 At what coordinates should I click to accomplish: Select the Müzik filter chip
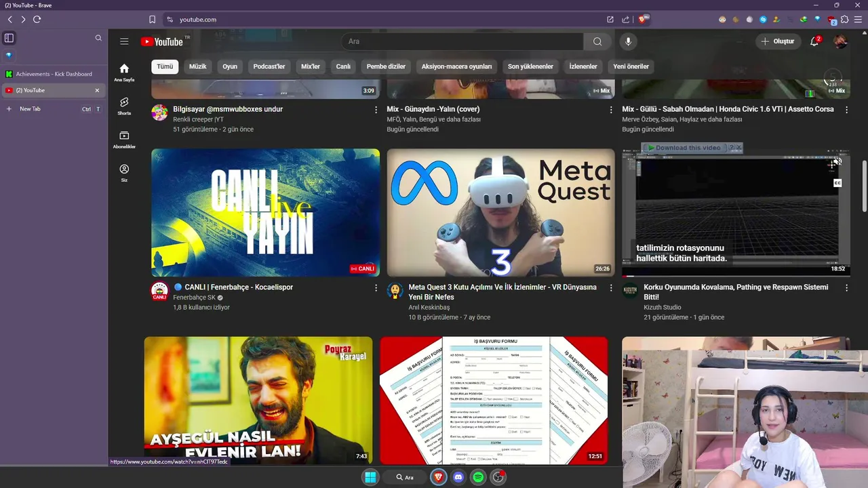[197, 66]
